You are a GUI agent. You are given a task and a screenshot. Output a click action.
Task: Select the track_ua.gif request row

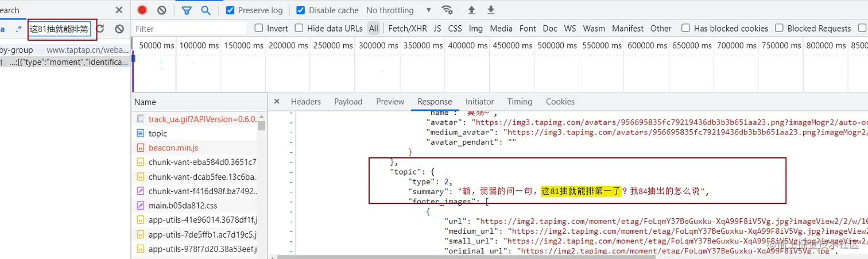[196, 119]
